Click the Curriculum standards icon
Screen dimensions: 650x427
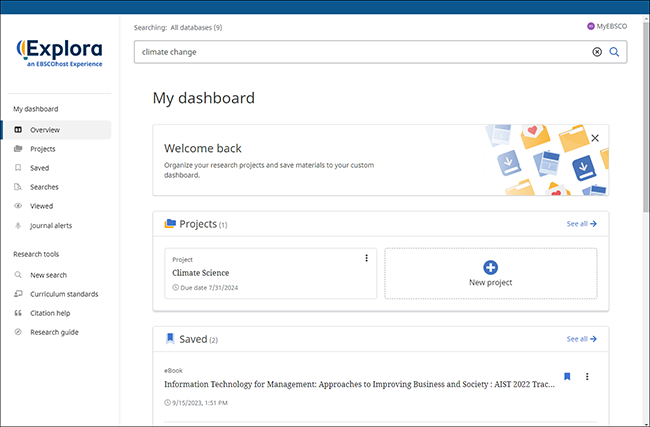[18, 294]
